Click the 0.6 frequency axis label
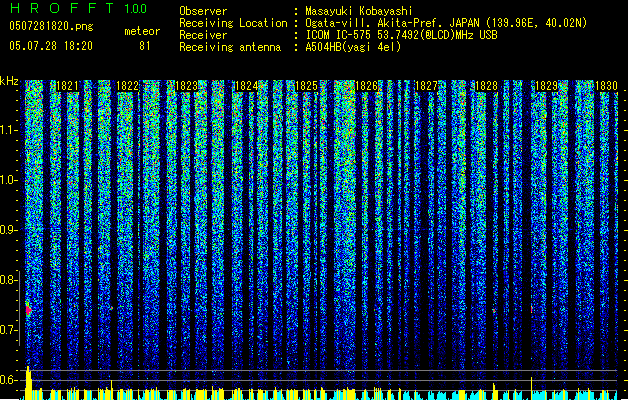This screenshot has width=629, height=400. [8, 380]
